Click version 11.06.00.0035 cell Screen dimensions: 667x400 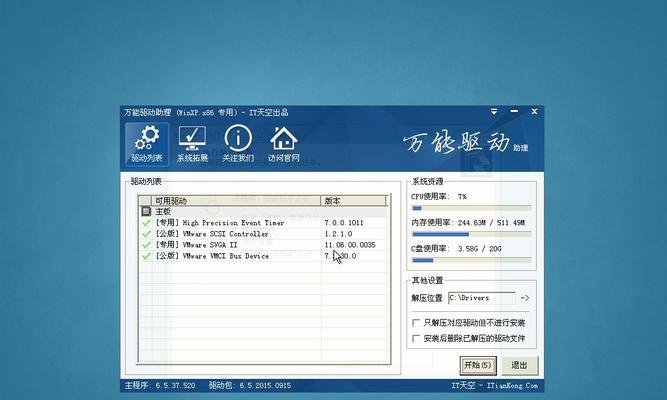click(x=350, y=245)
